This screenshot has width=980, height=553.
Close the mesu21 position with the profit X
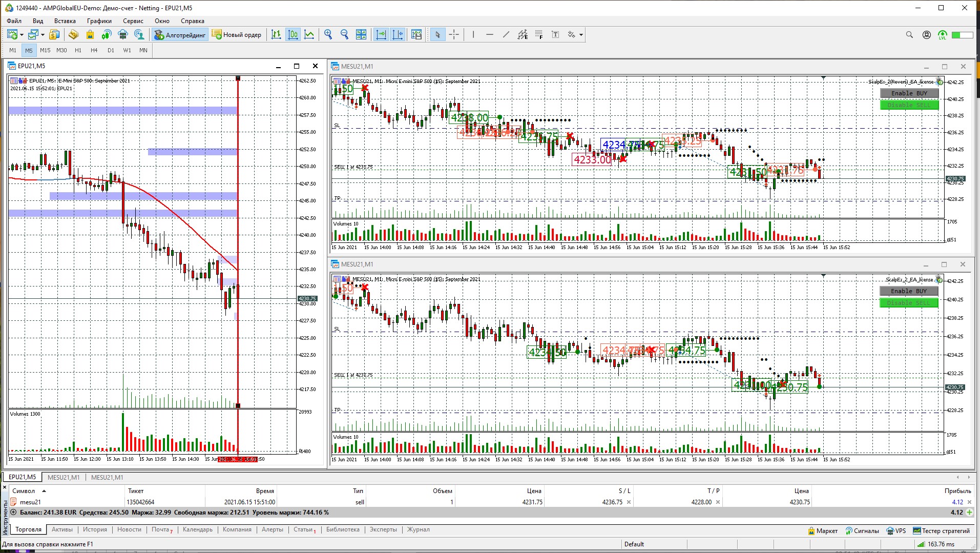pos(969,502)
